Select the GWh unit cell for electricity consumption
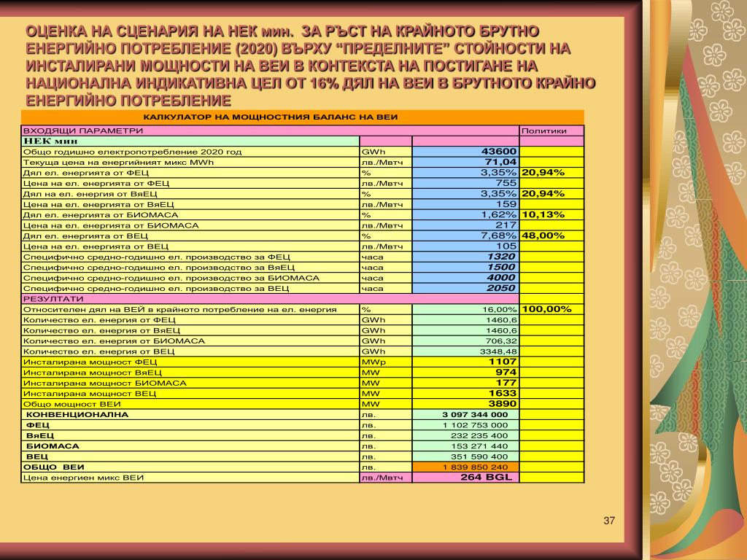 [385, 152]
